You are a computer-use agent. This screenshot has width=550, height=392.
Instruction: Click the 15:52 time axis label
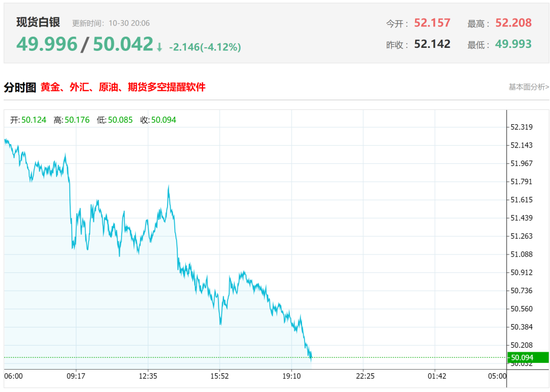220,376
